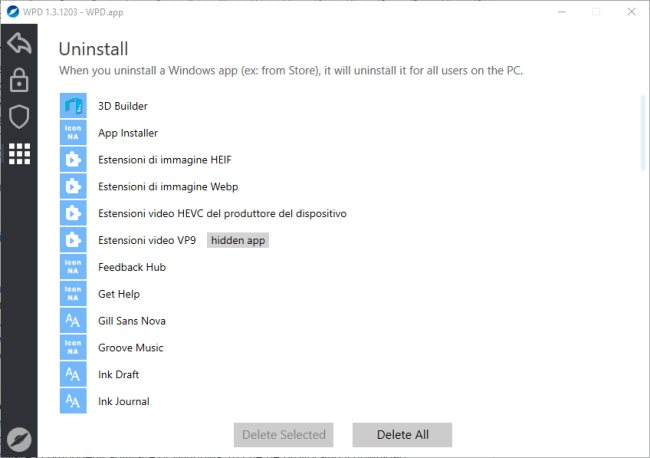This screenshot has width=650, height=458.
Task: Select the "Estensioni video VP9" label
Action: [147, 240]
